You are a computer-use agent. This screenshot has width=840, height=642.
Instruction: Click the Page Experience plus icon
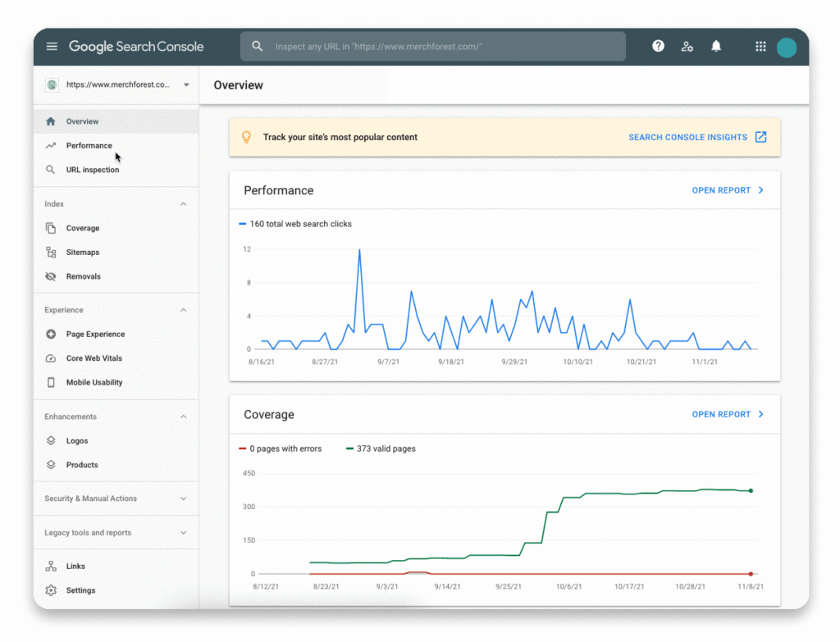(x=51, y=334)
